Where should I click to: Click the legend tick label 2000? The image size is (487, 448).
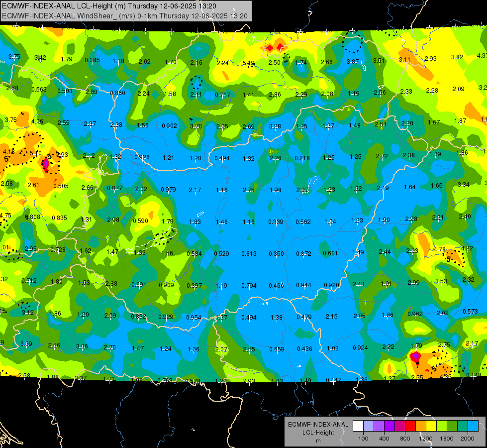click(x=468, y=439)
